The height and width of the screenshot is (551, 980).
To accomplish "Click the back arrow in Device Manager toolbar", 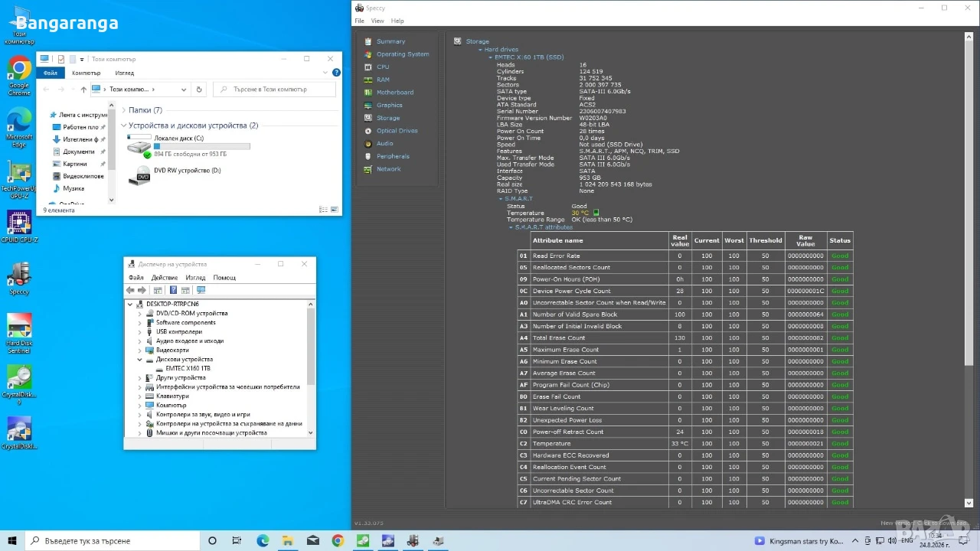I will point(130,290).
